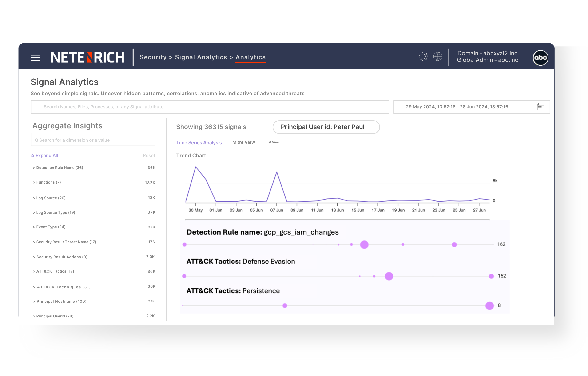Click the Analytics breadcrumb link
Screen dimensions: 588x376
click(x=250, y=57)
